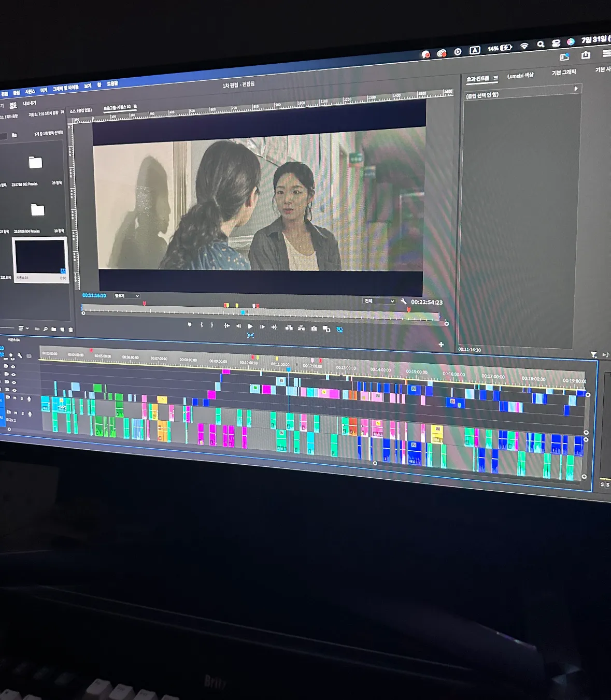Open the playback resolution dropdown 전체
Image resolution: width=611 pixels, height=700 pixels.
pos(379,301)
